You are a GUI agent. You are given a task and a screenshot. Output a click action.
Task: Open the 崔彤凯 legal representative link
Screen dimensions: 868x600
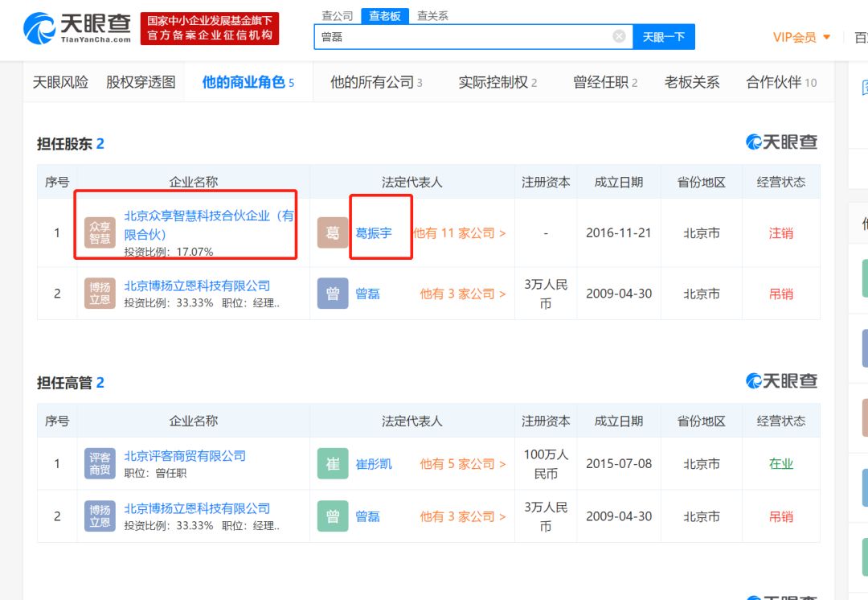pos(374,464)
